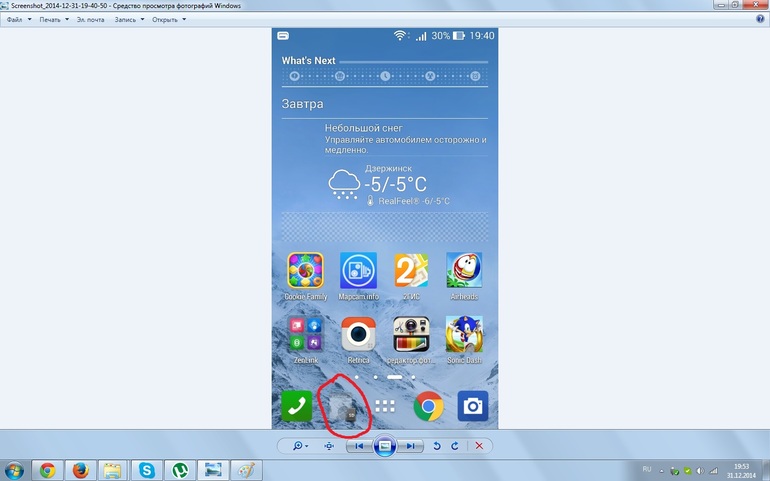This screenshot has height=481, width=770.
Task: Delete photo with red X button
Action: point(479,445)
